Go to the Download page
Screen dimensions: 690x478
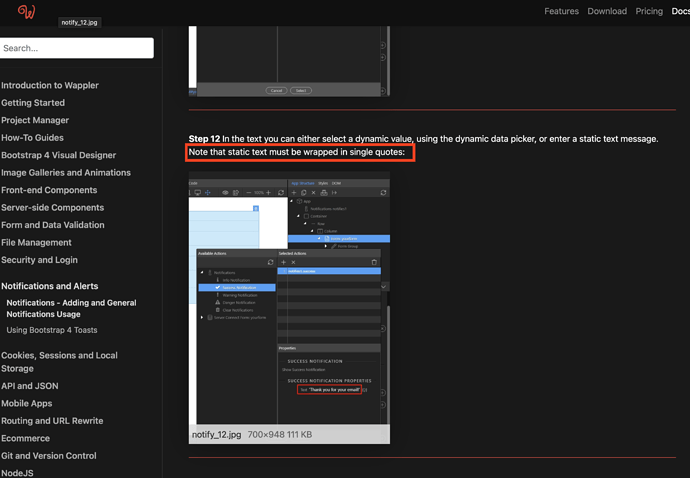607,11
